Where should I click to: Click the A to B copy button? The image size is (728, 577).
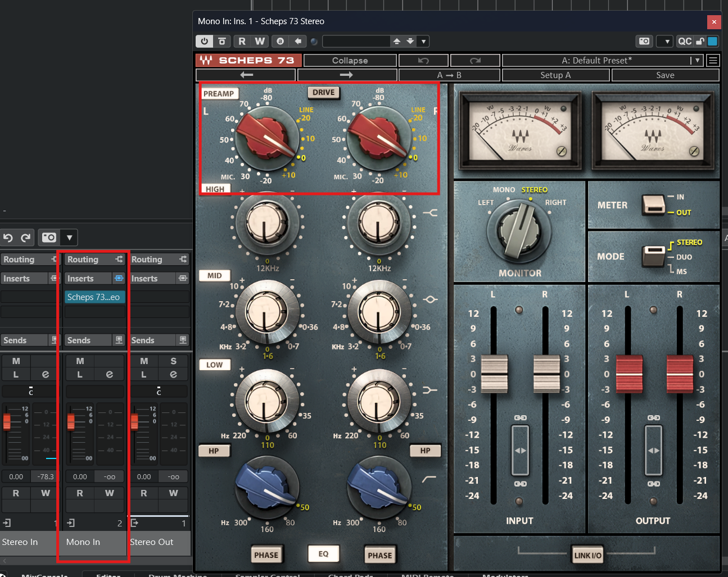coord(449,75)
